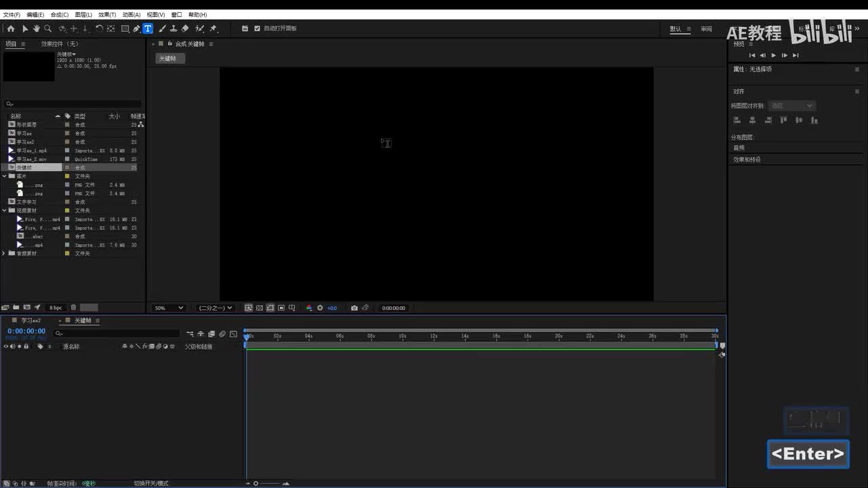
Task: Jump to first frame in Preview panel
Action: (752, 56)
